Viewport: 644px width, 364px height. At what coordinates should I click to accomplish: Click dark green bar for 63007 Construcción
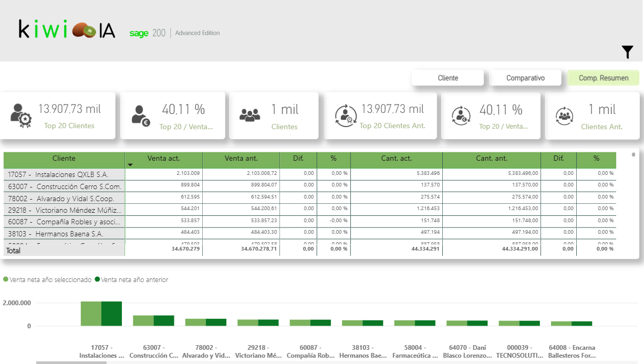point(163,320)
